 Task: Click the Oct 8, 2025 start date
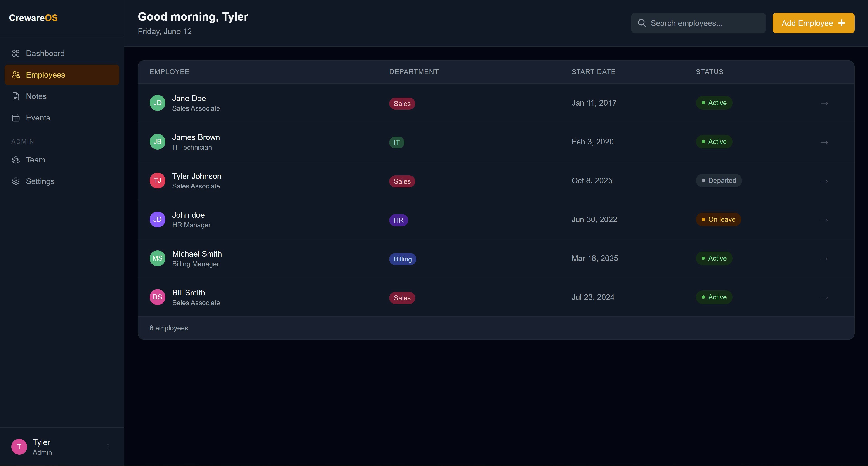pyautogui.click(x=592, y=181)
